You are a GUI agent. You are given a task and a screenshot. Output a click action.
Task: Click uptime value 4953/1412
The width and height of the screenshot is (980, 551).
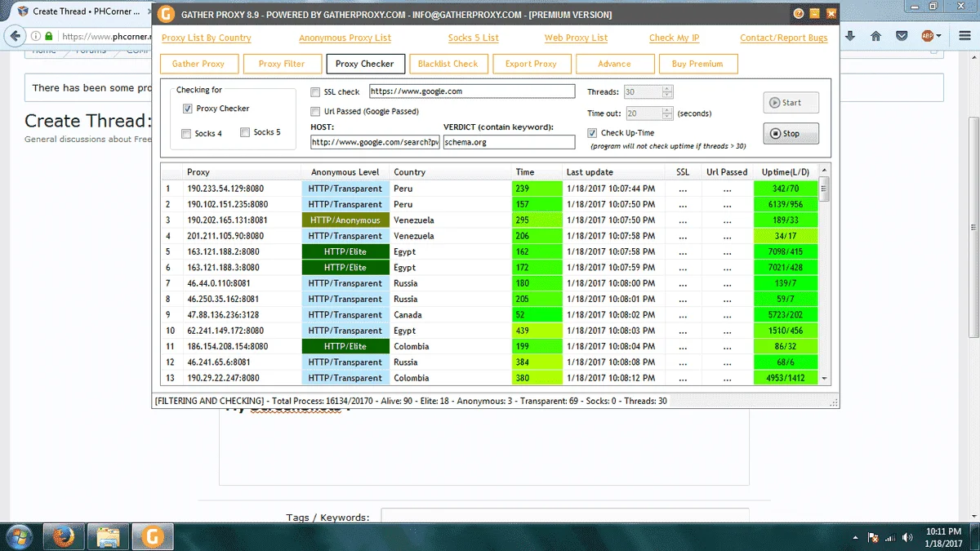[786, 378]
